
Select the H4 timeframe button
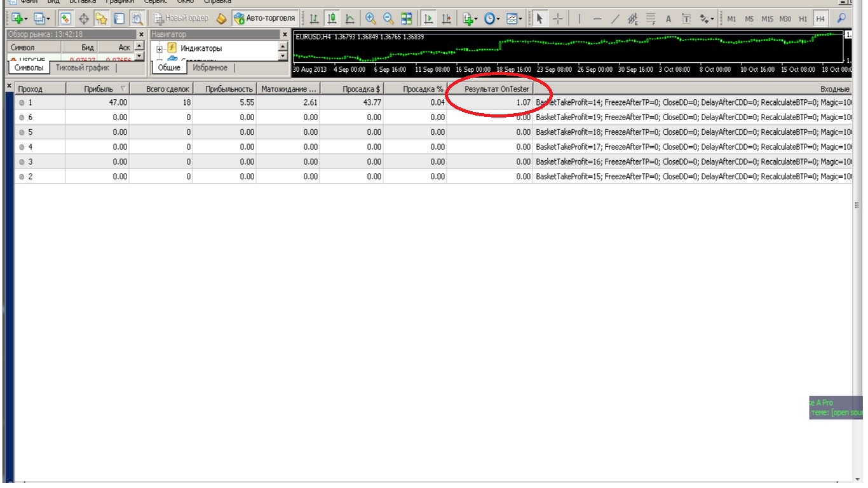coord(820,18)
